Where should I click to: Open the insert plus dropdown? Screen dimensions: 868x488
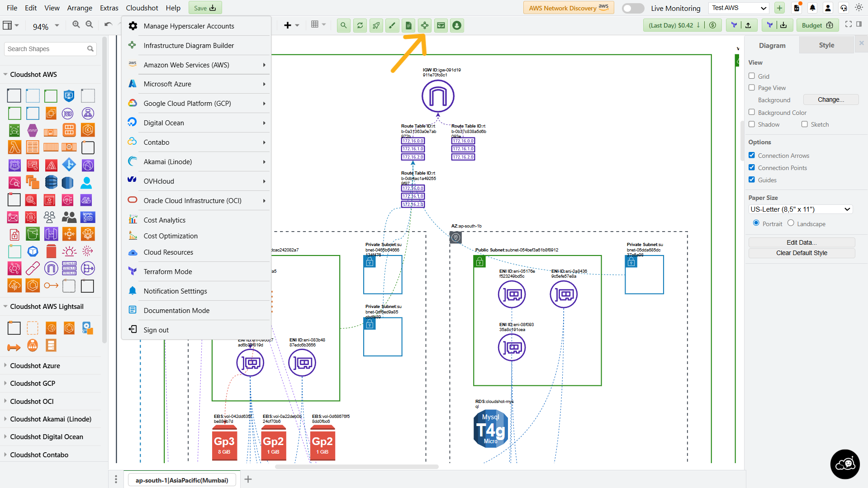pyautogui.click(x=291, y=25)
